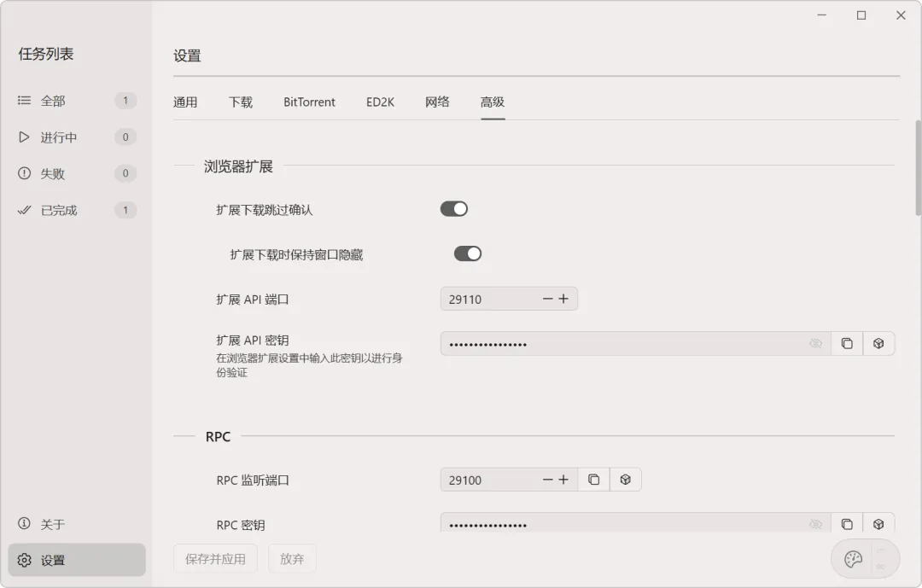
Task: Open the theme palette button
Action: 853,559
